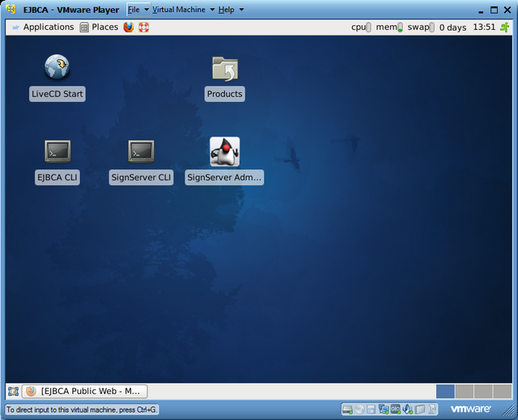The height and width of the screenshot is (420, 518).
Task: Click the SignServer CLI label text
Action: (141, 178)
